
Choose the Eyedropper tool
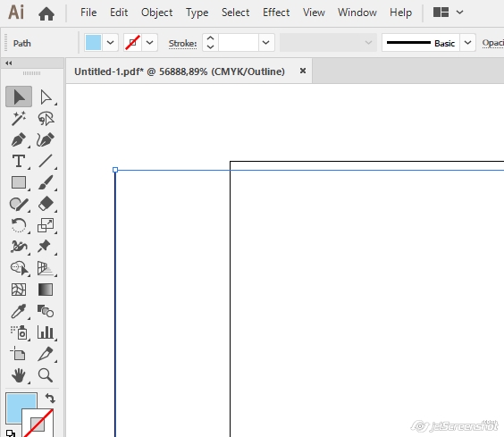coord(19,311)
